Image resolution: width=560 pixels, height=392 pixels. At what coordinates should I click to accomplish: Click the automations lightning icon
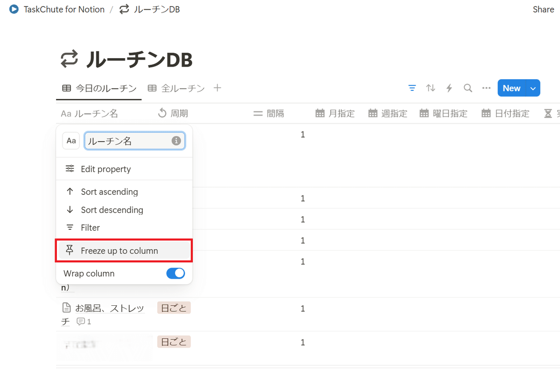449,88
